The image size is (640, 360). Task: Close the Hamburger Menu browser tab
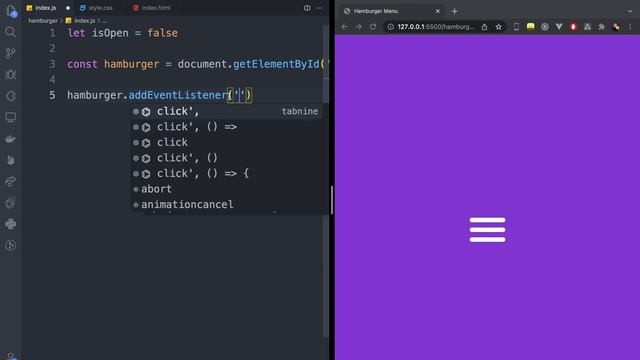438,11
